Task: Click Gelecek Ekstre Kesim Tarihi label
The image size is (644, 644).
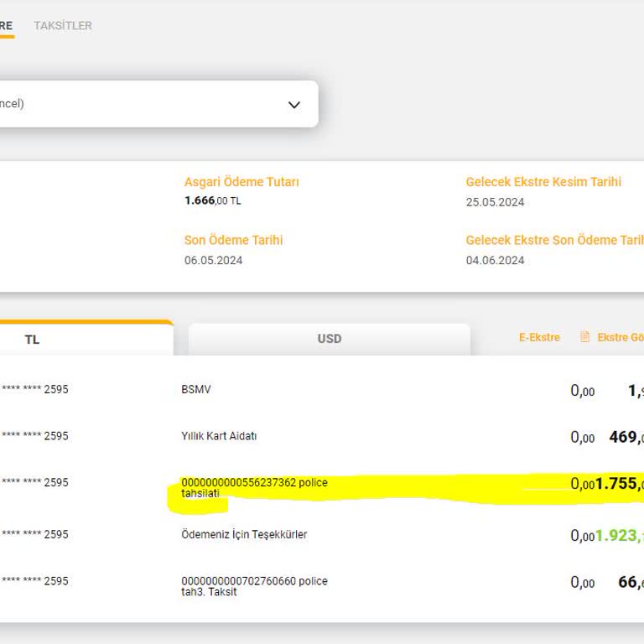Action: 543,182
